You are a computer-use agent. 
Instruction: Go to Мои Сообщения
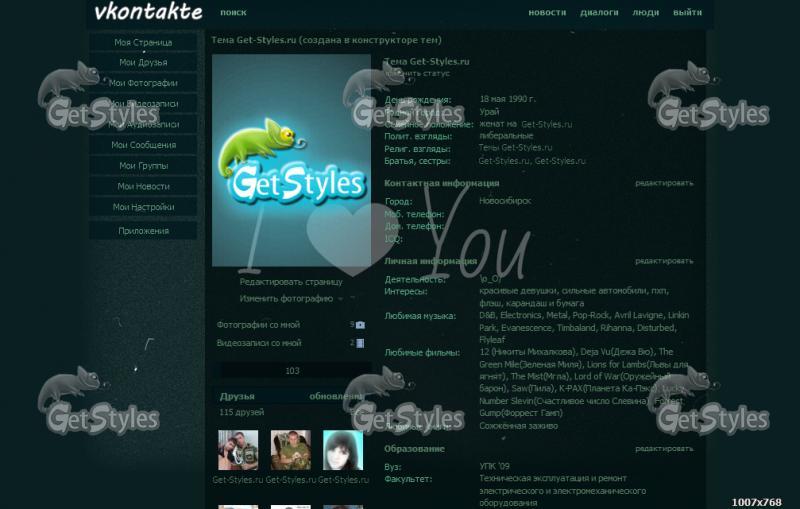click(x=143, y=145)
